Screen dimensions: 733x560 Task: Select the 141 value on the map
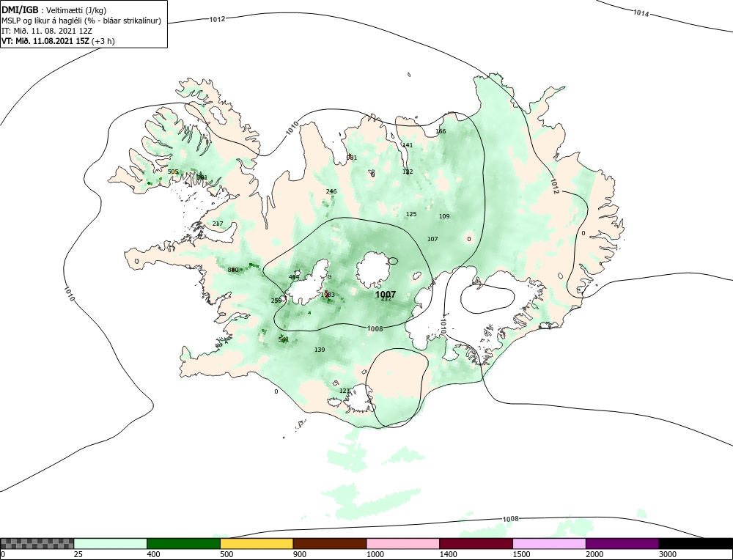pyautogui.click(x=408, y=145)
